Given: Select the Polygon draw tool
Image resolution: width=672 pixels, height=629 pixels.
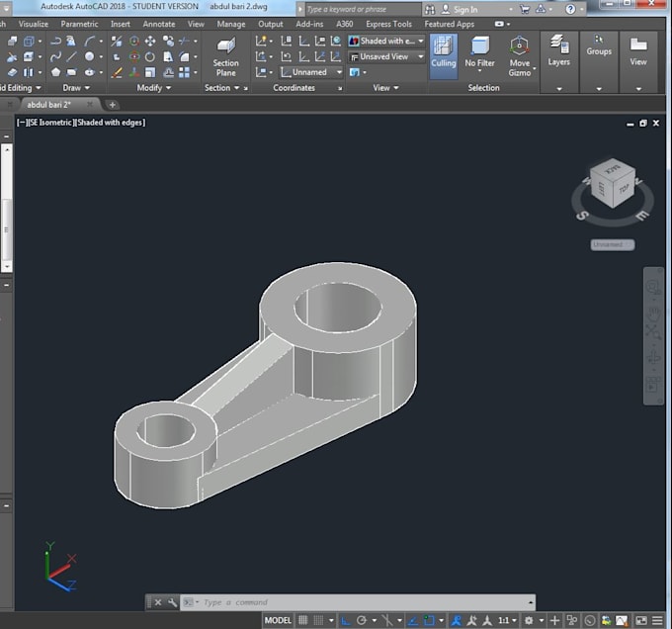Looking at the screenshot, I should coord(55,72).
